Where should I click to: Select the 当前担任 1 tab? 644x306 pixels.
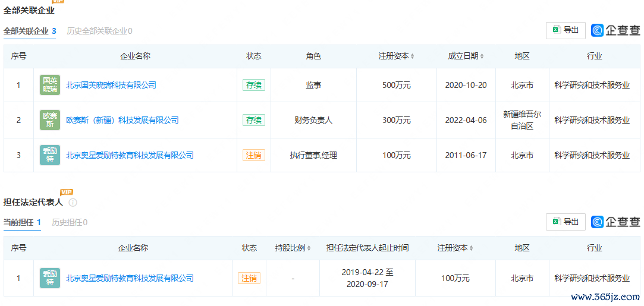click(x=22, y=222)
